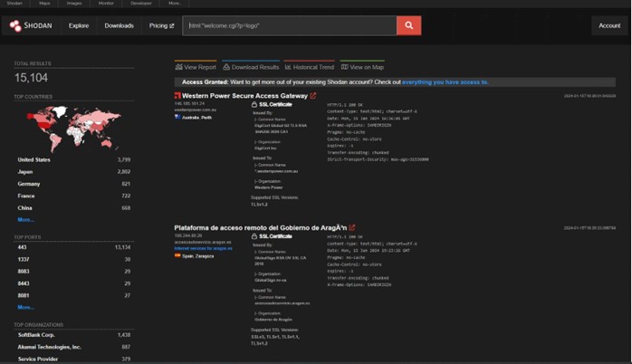Open the Download Results tab
This screenshot has width=632, height=364.
(x=251, y=67)
